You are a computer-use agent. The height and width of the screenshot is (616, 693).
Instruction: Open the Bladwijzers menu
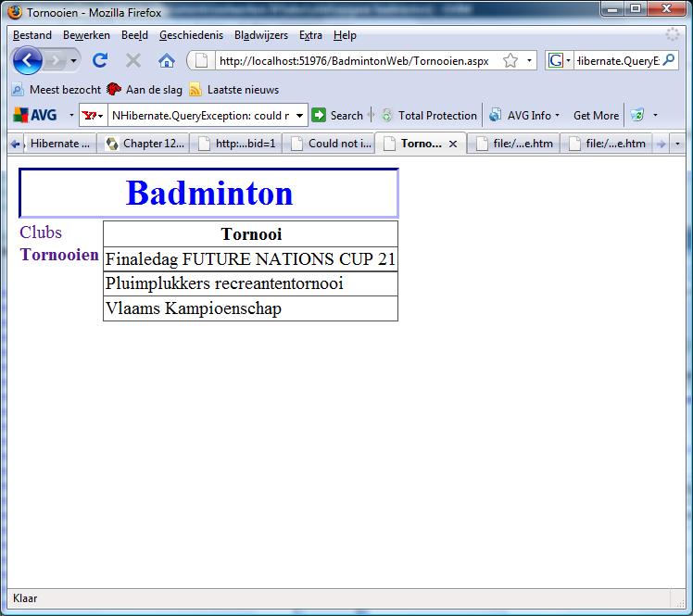[x=260, y=35]
